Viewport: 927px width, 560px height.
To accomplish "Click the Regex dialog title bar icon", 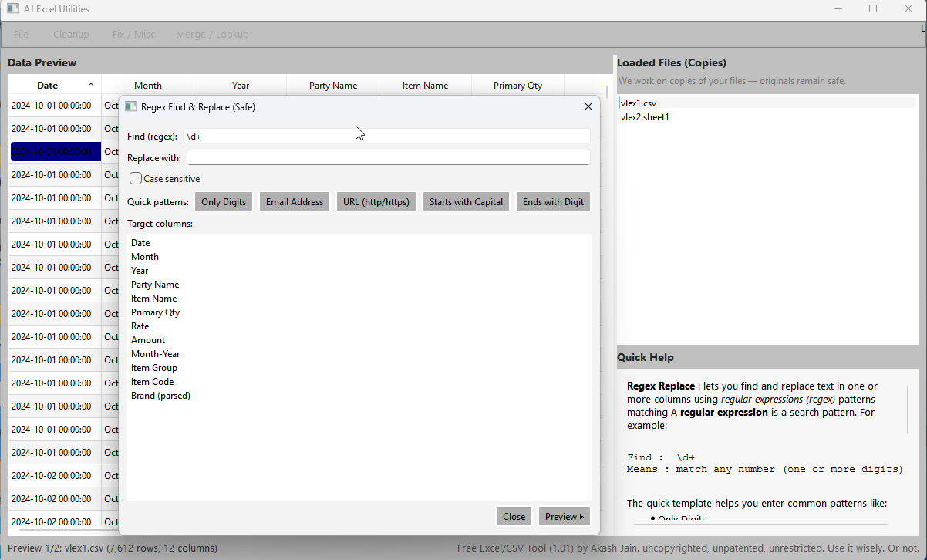I will [x=130, y=106].
